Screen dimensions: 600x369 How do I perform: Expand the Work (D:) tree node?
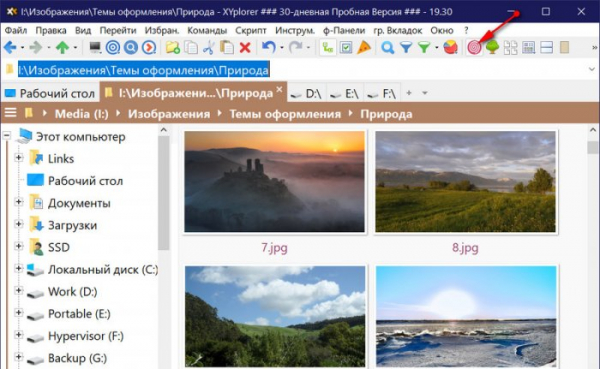tap(18, 290)
